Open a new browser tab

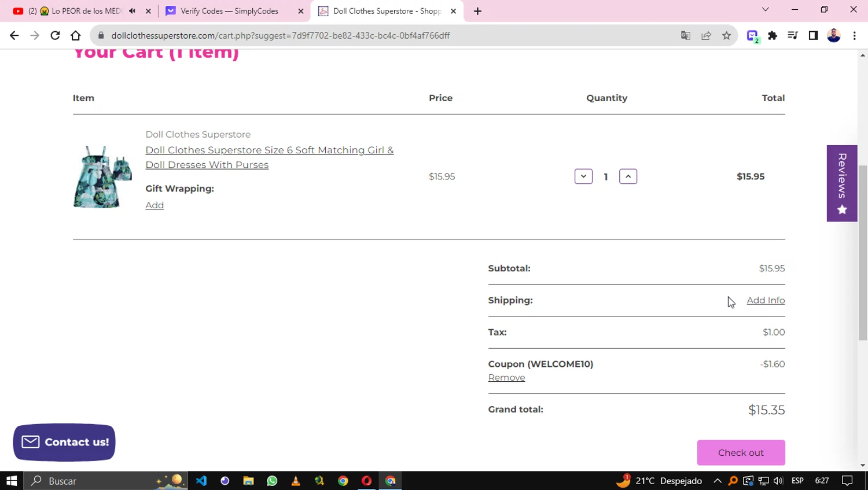tap(477, 11)
